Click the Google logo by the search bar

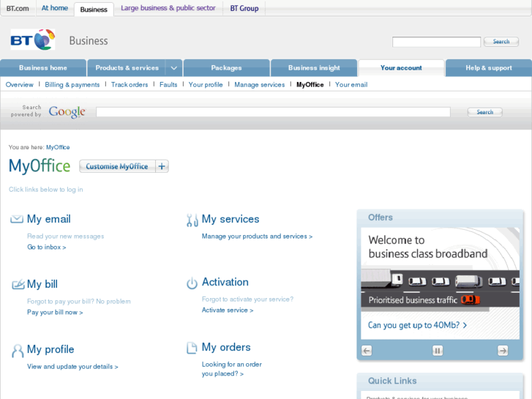pos(67,112)
